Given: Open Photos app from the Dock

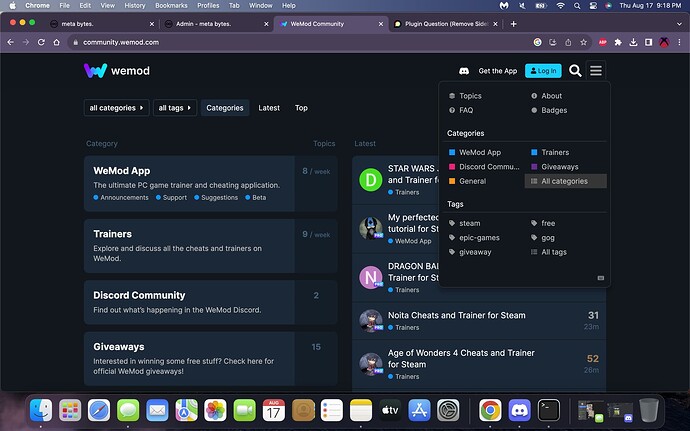Looking at the screenshot, I should click(215, 410).
